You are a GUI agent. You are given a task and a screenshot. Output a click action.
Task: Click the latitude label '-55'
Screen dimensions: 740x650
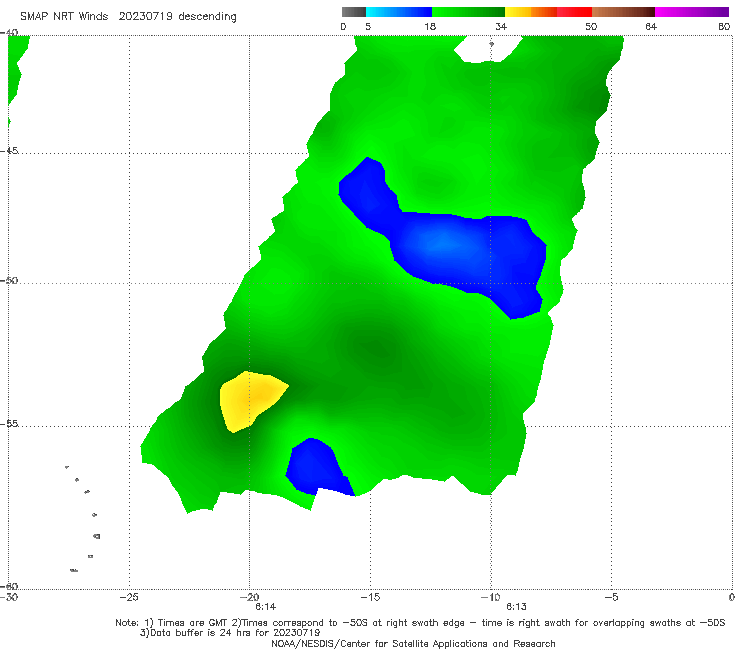tap(9, 423)
